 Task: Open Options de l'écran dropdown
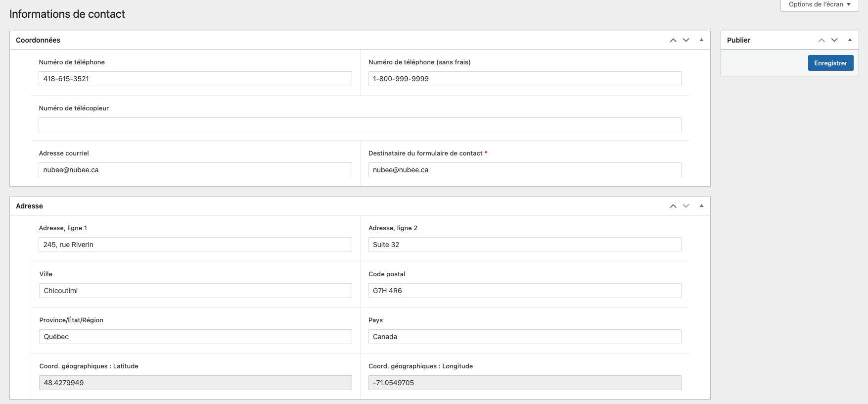(x=819, y=4)
